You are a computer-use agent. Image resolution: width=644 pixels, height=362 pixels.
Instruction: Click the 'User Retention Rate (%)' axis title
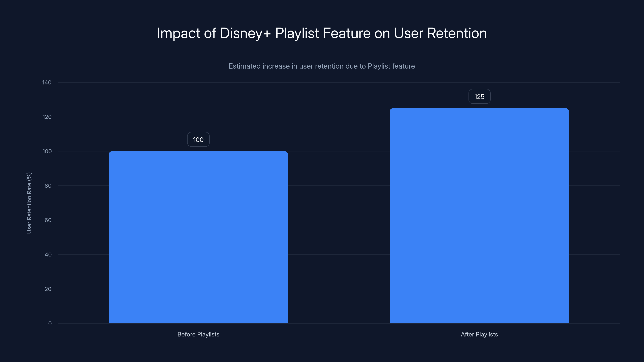click(29, 203)
